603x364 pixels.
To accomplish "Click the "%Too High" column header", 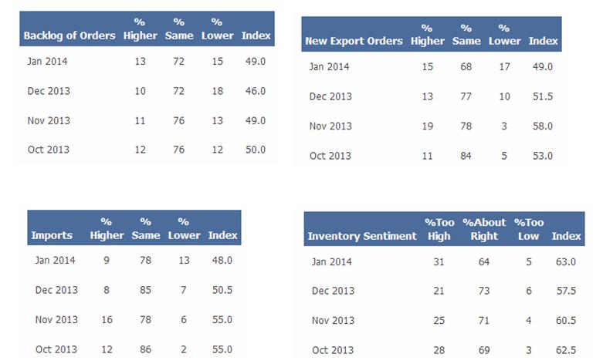I will pyautogui.click(x=439, y=229).
